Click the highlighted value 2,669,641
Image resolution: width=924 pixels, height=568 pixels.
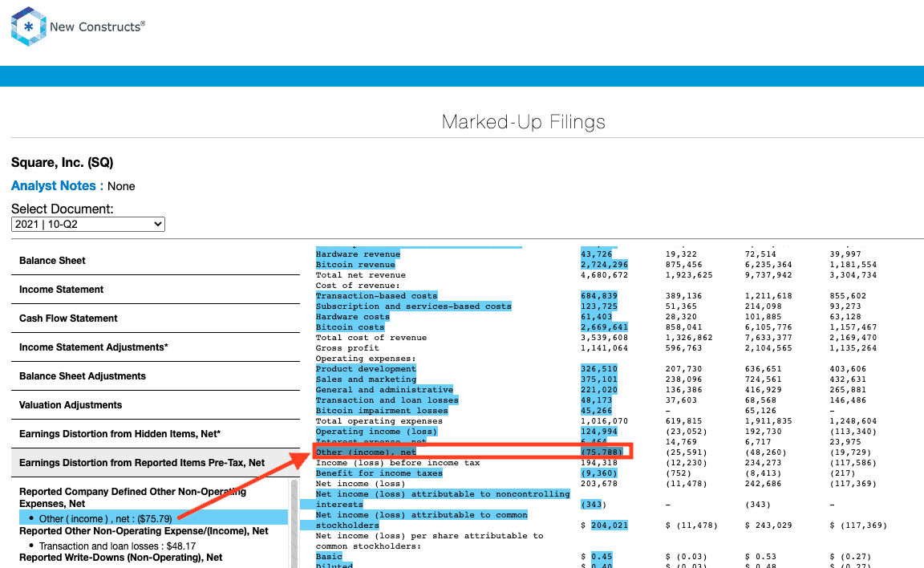(604, 327)
